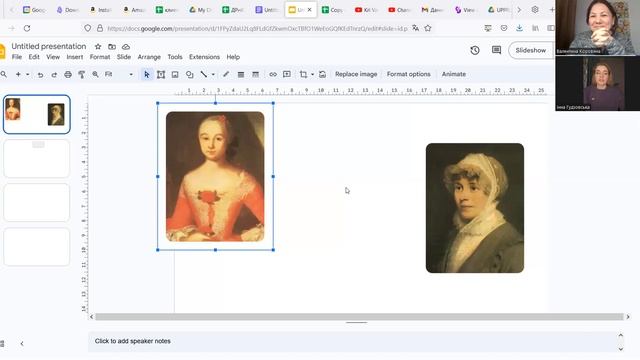Open the Insert menu

pos(75,57)
